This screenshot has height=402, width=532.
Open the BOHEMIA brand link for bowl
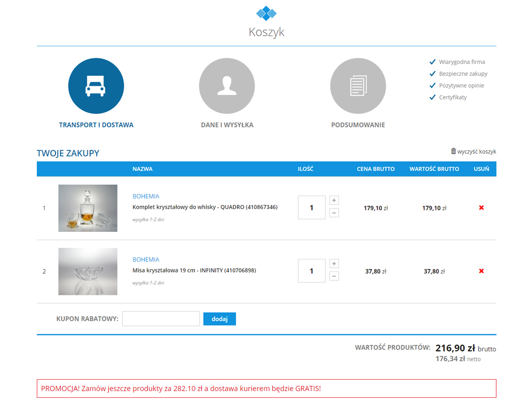tap(146, 260)
